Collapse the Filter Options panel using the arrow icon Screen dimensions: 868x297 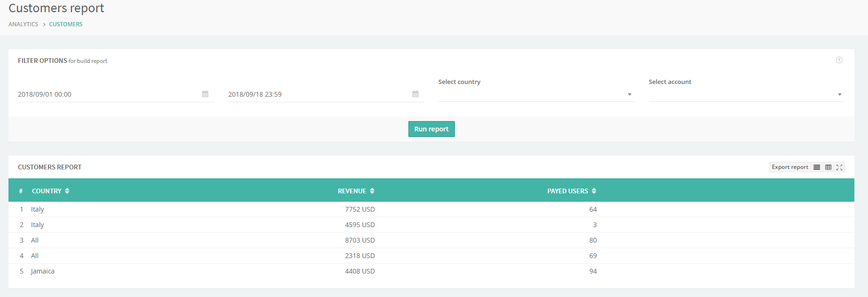click(x=839, y=60)
